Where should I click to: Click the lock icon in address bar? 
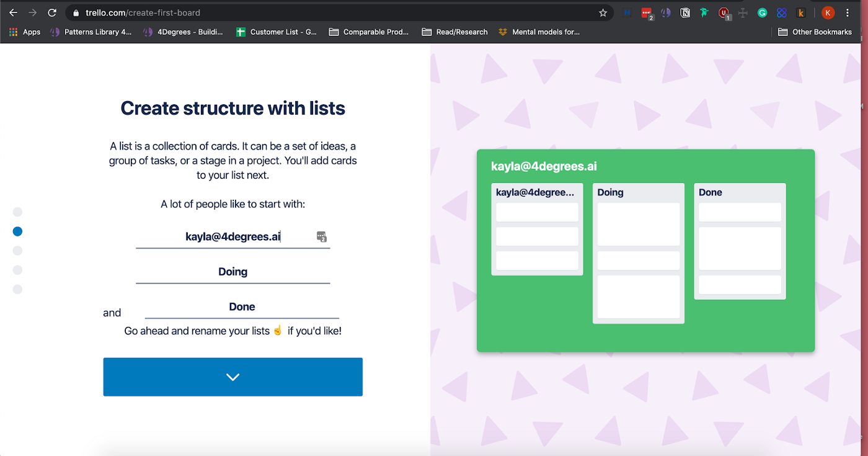pos(76,12)
